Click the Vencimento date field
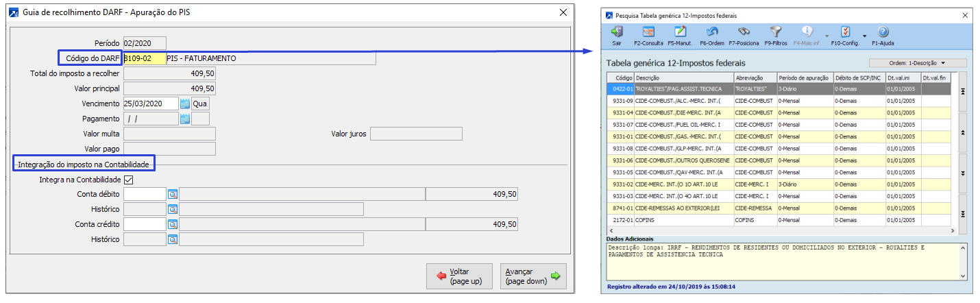Image resolution: width=980 pixels, height=303 pixels. 151,104
